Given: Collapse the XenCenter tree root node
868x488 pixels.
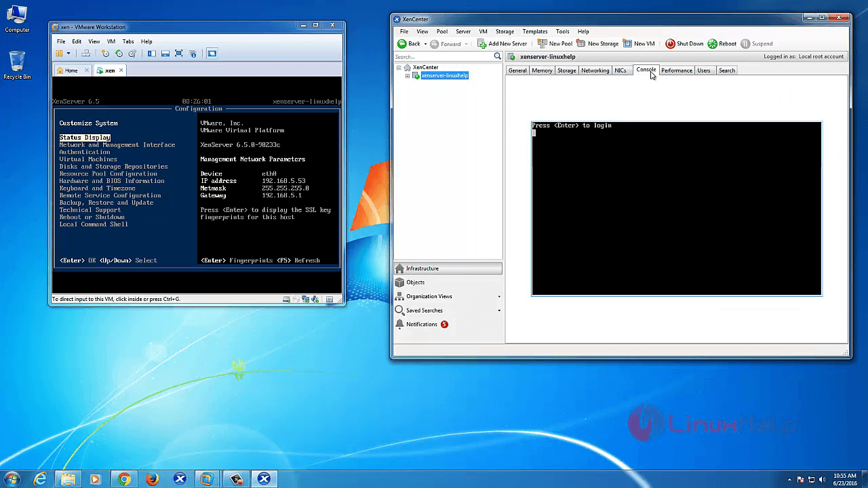Looking at the screenshot, I should point(399,67).
